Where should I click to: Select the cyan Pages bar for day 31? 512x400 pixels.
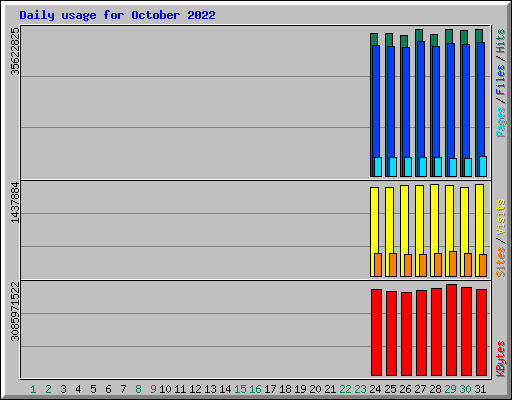pos(483,166)
